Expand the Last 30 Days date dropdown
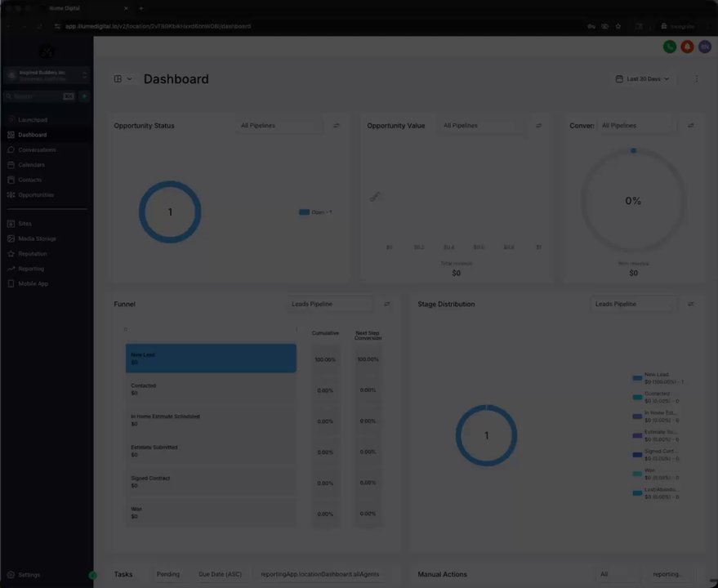The width and height of the screenshot is (718, 588). [x=643, y=78]
